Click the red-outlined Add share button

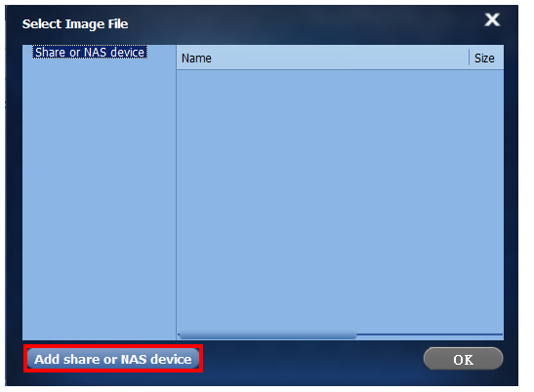112,359
